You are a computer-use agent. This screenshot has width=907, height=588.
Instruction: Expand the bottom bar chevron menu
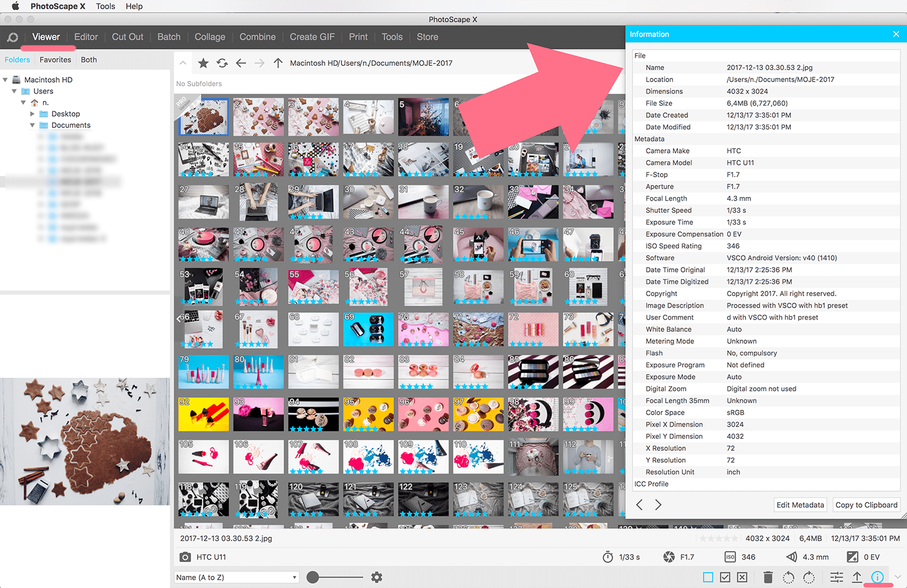(x=898, y=577)
